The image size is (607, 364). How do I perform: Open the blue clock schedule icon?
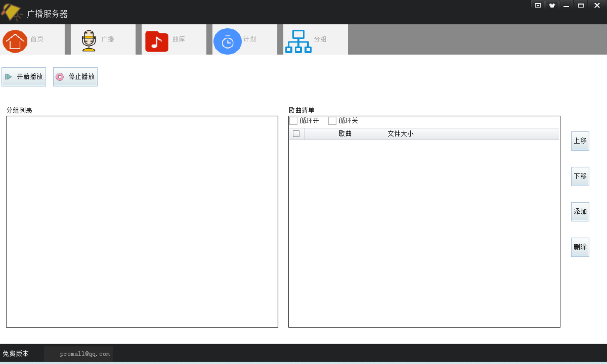tap(228, 41)
